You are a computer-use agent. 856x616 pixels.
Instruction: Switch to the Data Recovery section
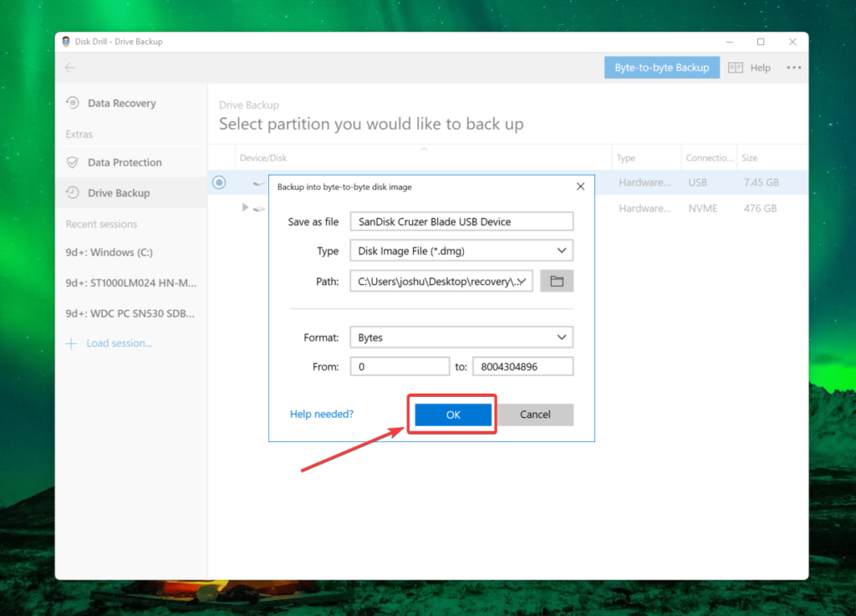tap(122, 103)
